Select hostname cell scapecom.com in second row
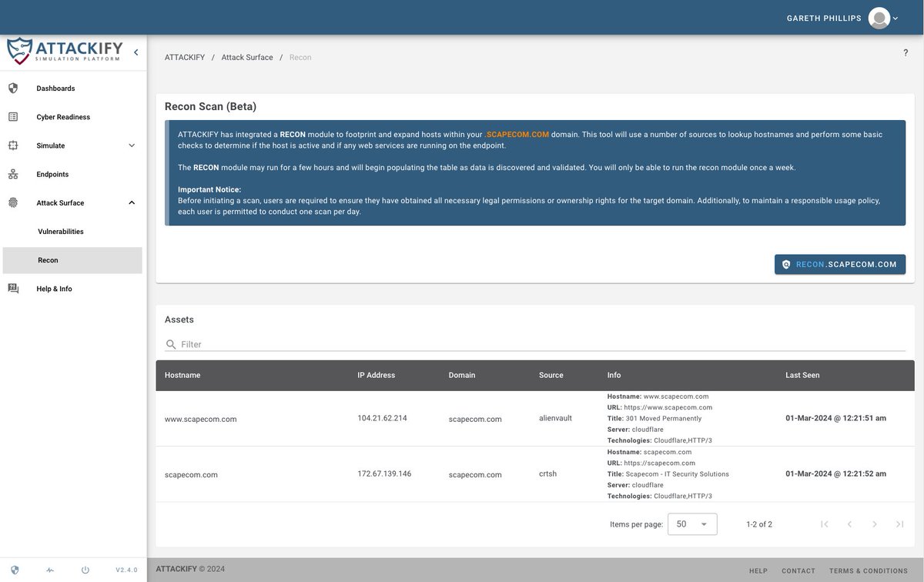The height and width of the screenshot is (582, 924). 191,475
